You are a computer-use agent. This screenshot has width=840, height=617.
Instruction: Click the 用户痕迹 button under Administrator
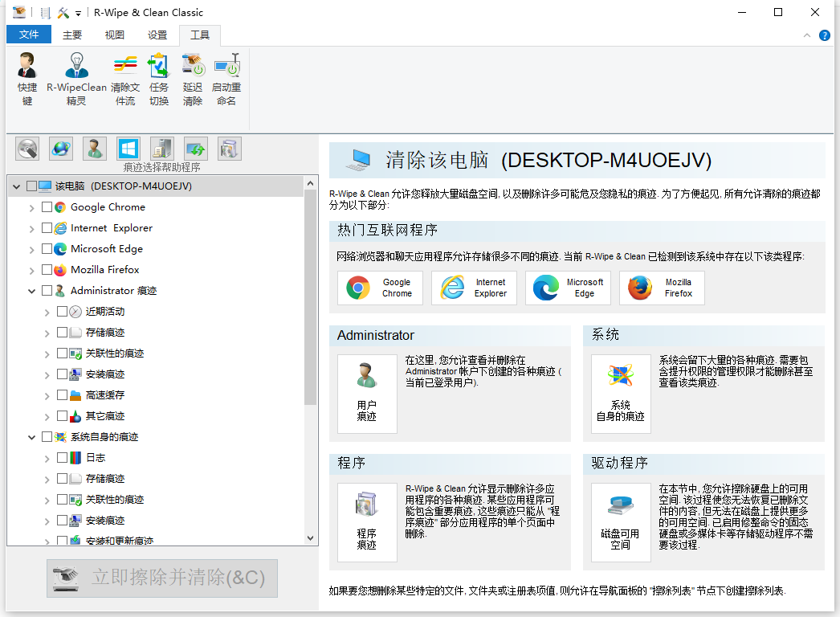[367, 394]
